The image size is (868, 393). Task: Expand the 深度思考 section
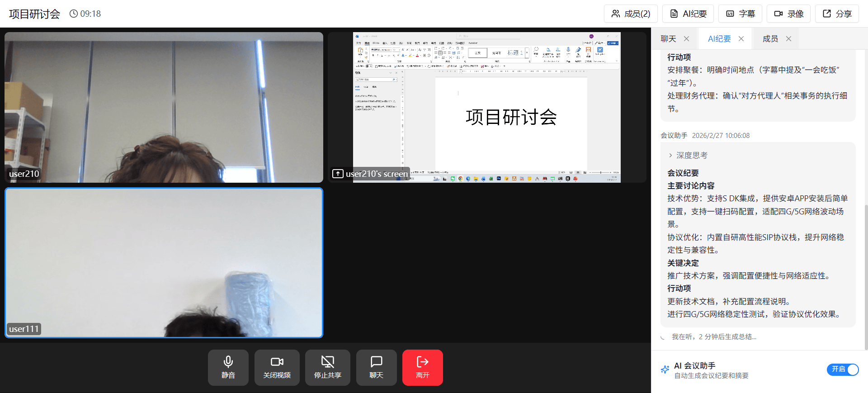[687, 155]
